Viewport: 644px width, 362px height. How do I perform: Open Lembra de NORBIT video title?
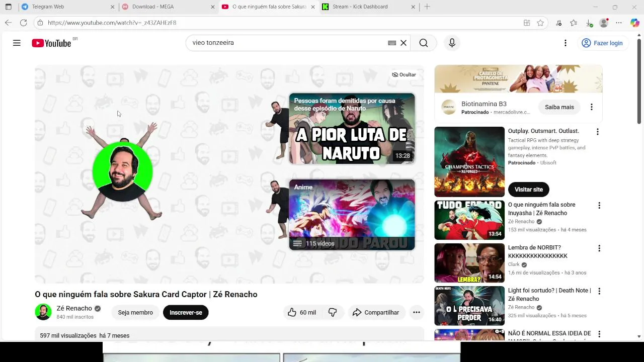538,252
